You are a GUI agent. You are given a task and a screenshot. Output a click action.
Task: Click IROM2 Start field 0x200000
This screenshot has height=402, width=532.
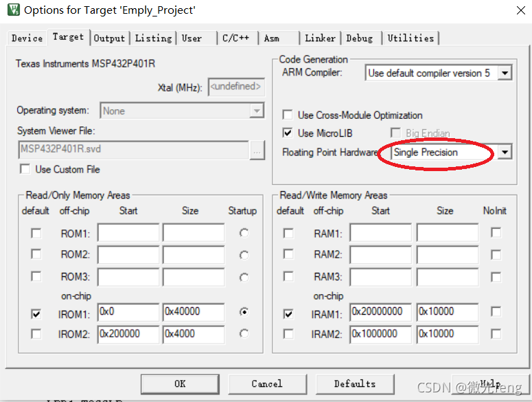pyautogui.click(x=128, y=334)
